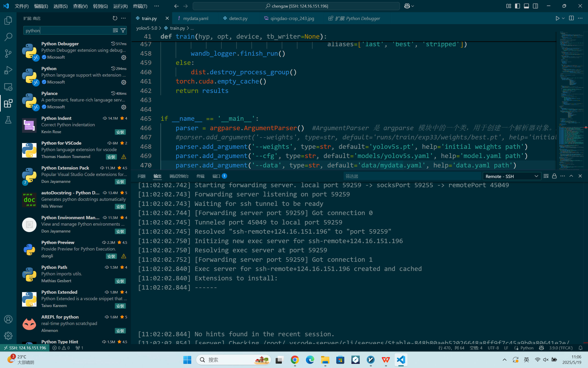Open Microsoft Edge from taskbar
The height and width of the screenshot is (368, 588).
click(x=310, y=360)
